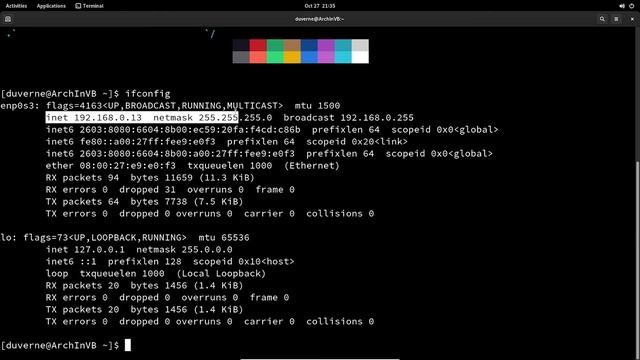Click the (Ethernet) label
640x360 pixels.
coord(312,166)
